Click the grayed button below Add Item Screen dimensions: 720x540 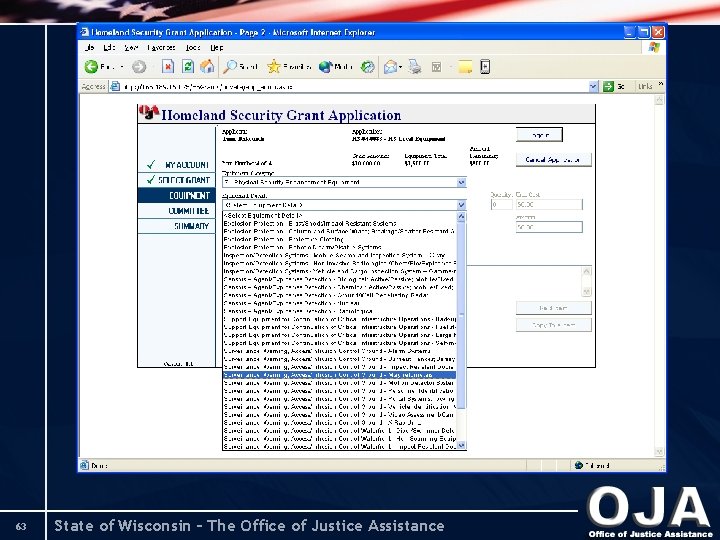coord(553,325)
